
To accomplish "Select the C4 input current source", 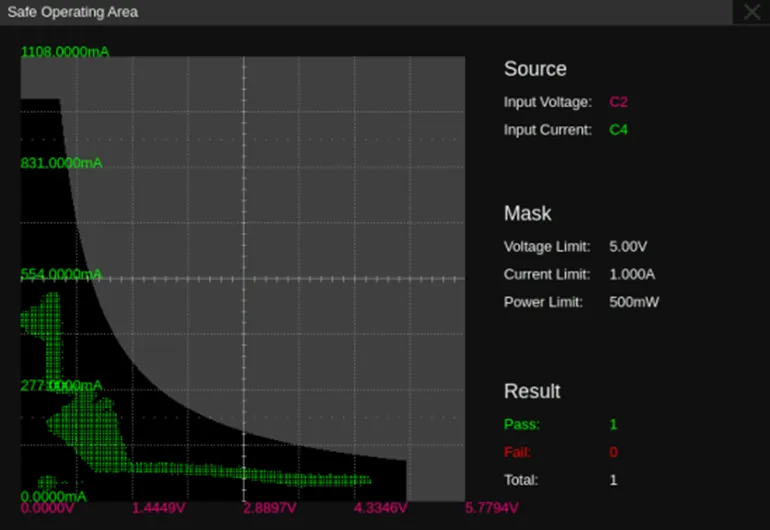I will (x=618, y=130).
